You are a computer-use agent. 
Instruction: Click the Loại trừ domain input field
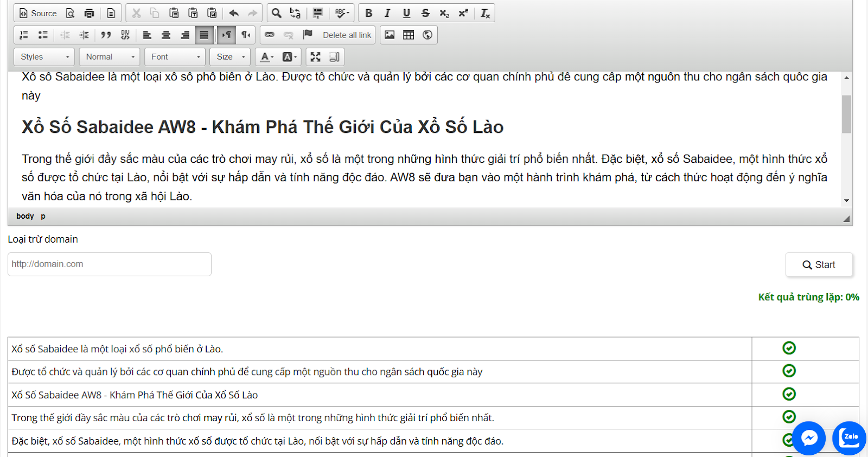pos(110,264)
